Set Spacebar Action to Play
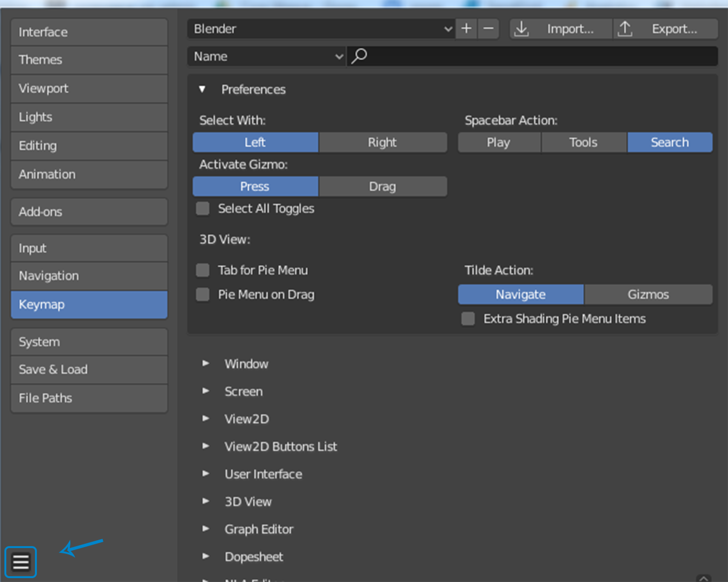Screen dimensions: 728x582 tap(499, 142)
